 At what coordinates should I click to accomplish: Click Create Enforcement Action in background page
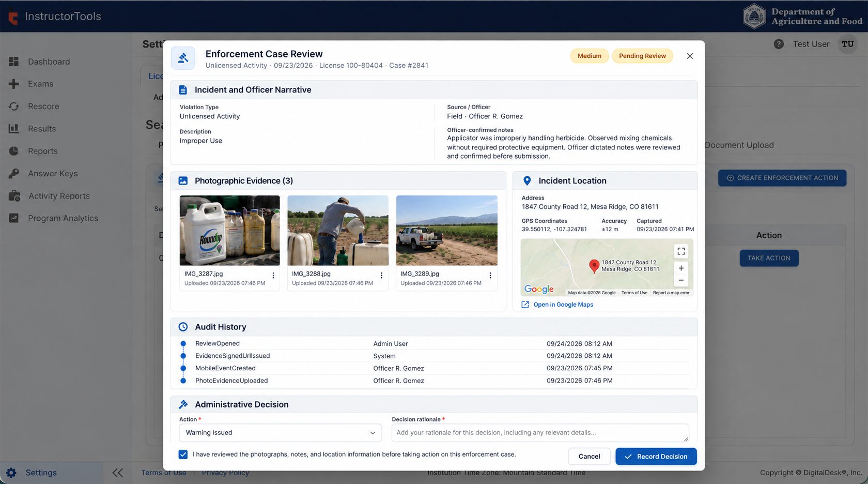pyautogui.click(x=782, y=178)
